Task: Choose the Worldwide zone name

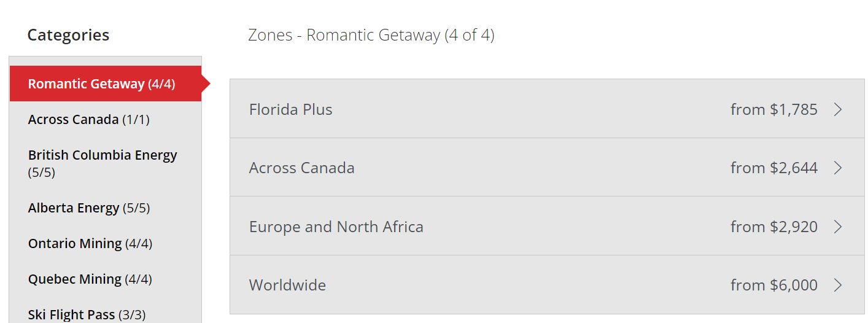Action: tap(287, 285)
